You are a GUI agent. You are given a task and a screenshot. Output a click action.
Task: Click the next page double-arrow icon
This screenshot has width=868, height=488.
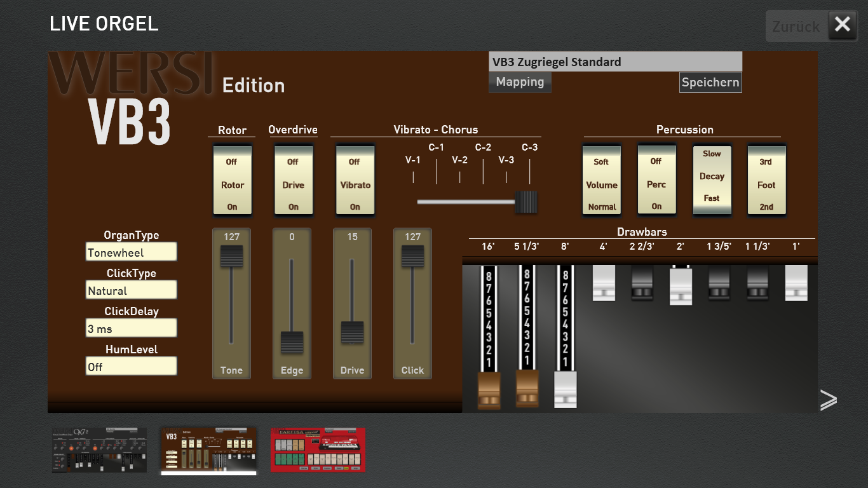[x=828, y=400]
